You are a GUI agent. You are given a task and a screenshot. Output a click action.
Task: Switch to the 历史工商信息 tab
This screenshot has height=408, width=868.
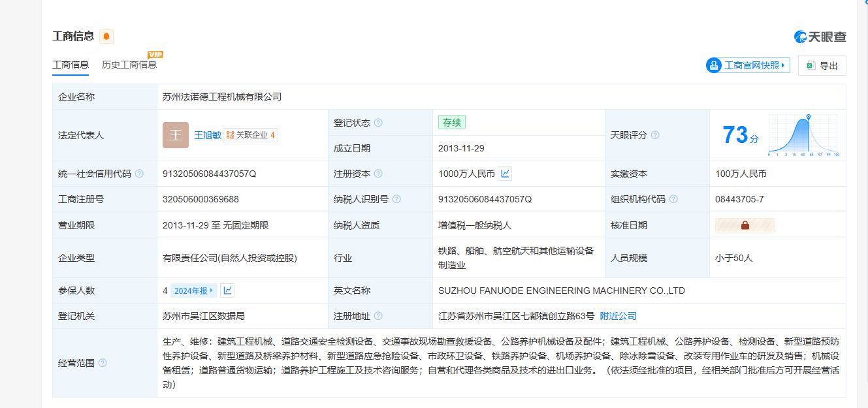point(129,65)
